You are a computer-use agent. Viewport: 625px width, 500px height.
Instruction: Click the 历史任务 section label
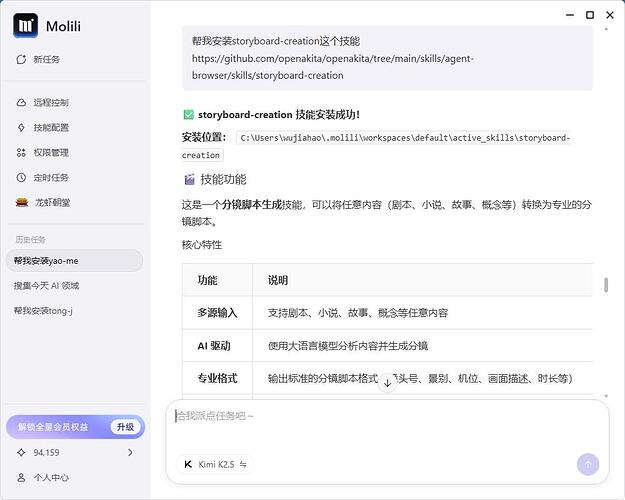(x=30, y=240)
